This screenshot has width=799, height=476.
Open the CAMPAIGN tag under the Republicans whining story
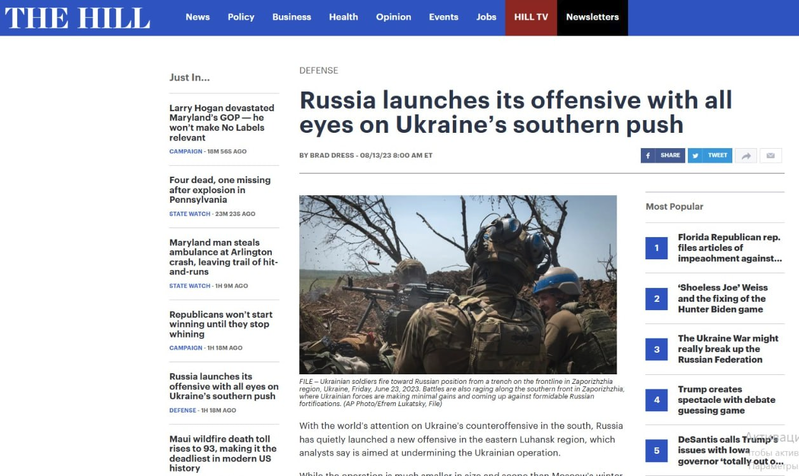coord(185,348)
